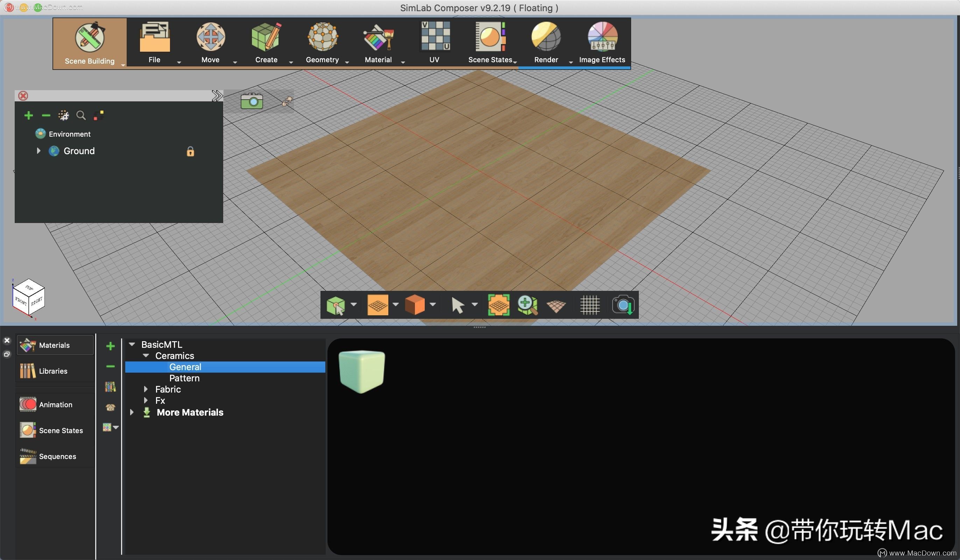This screenshot has height=560, width=960.
Task: Open the Render sphere icon
Action: [546, 37]
